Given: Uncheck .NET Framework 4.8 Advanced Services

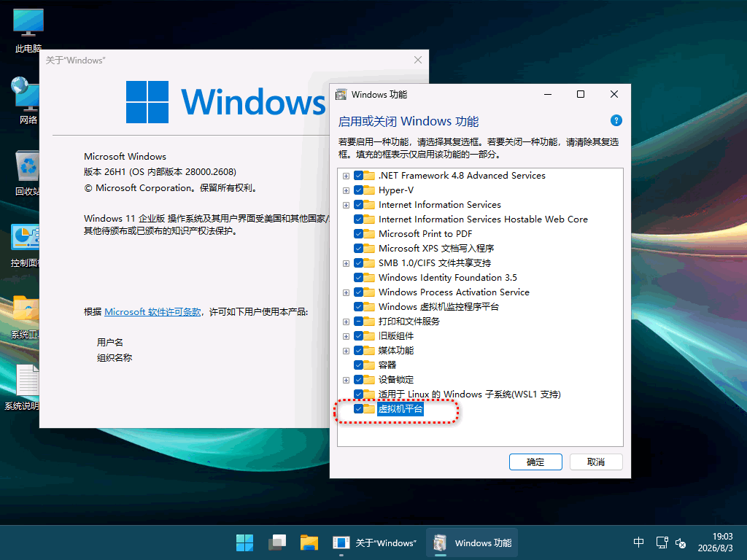Looking at the screenshot, I should [x=359, y=175].
